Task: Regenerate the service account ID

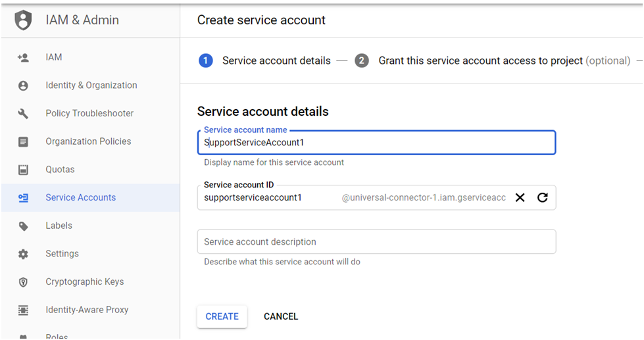Action: [x=543, y=197]
